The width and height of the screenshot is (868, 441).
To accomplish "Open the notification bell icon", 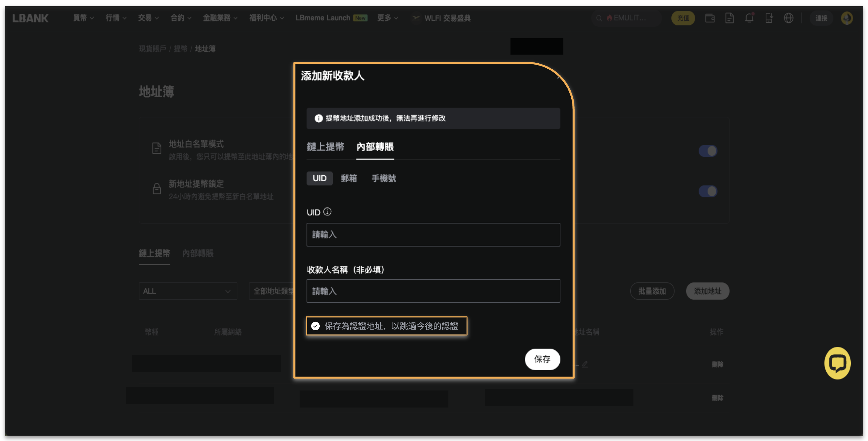I will pos(749,18).
